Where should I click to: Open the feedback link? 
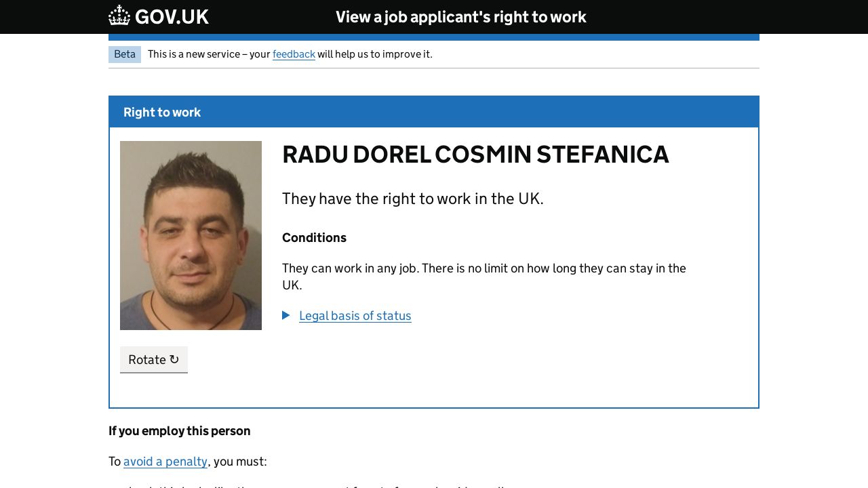click(294, 54)
